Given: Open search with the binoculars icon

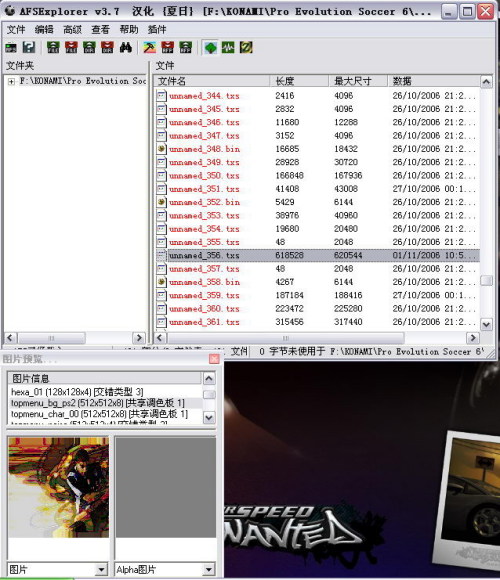Looking at the screenshot, I should [126, 47].
